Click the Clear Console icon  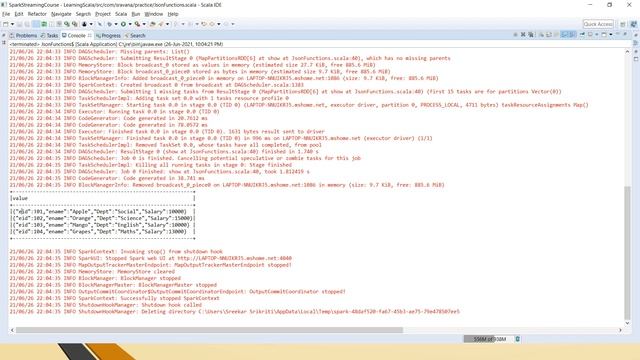(542, 35)
